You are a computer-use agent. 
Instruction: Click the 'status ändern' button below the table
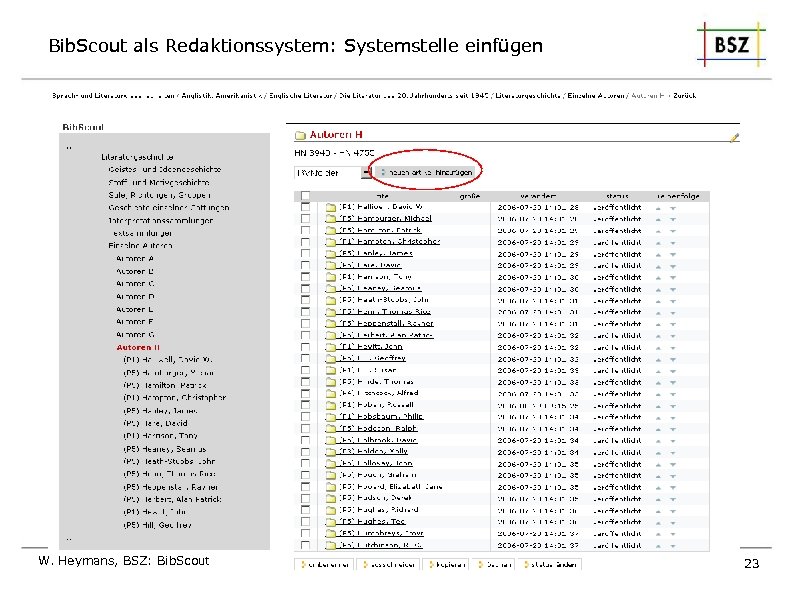[x=549, y=565]
